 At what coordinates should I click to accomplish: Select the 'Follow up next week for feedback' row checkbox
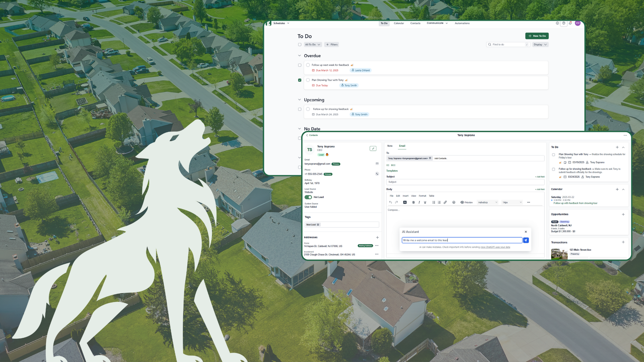pos(300,65)
